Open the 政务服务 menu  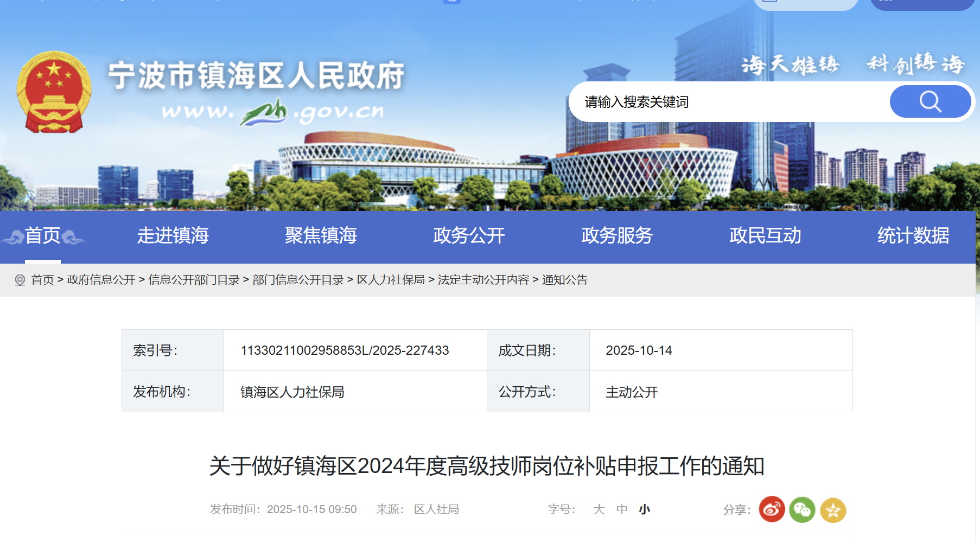pos(617,236)
